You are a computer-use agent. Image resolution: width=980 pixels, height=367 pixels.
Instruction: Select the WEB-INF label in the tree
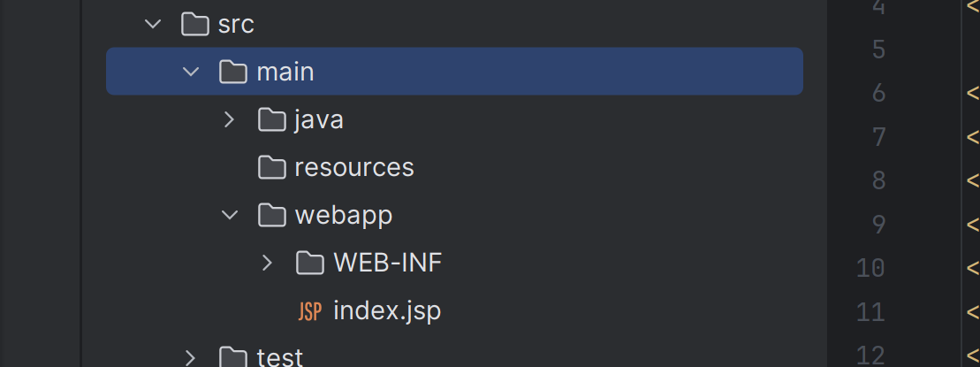[x=388, y=263]
